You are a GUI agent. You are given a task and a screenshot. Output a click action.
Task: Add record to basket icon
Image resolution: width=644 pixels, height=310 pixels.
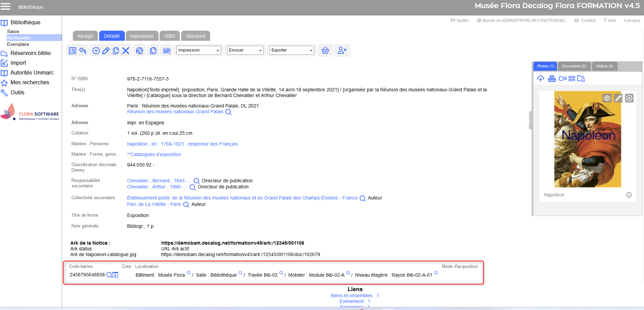pyautogui.click(x=325, y=51)
